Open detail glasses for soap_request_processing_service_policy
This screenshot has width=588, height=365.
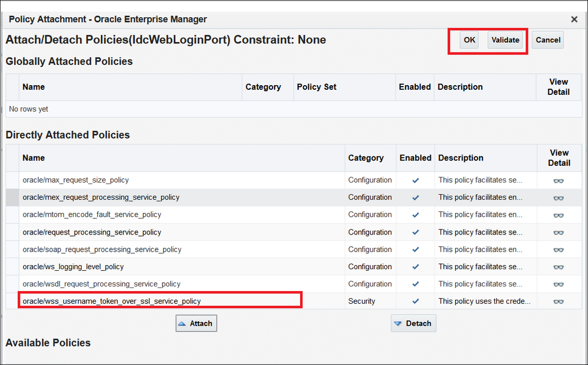558,250
